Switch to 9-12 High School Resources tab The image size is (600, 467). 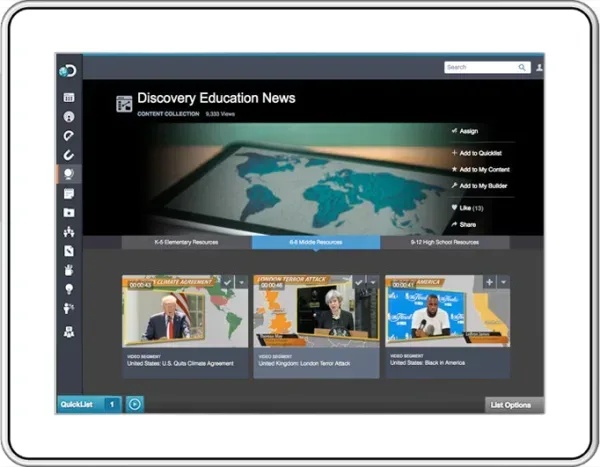point(445,242)
